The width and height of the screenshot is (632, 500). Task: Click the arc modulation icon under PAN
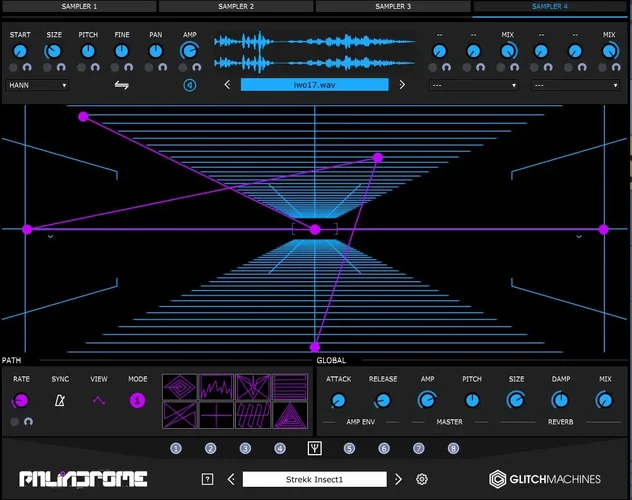click(162, 67)
